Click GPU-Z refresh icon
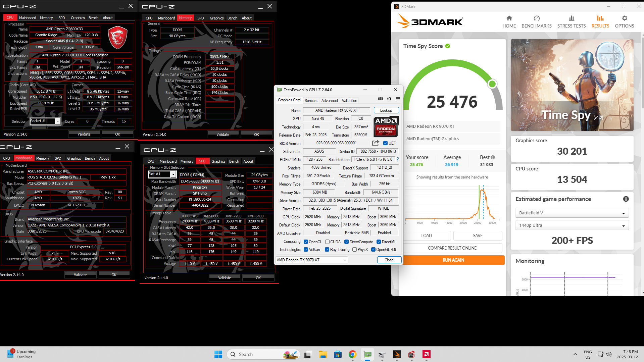This screenshot has width=644, height=362. coord(389,99)
